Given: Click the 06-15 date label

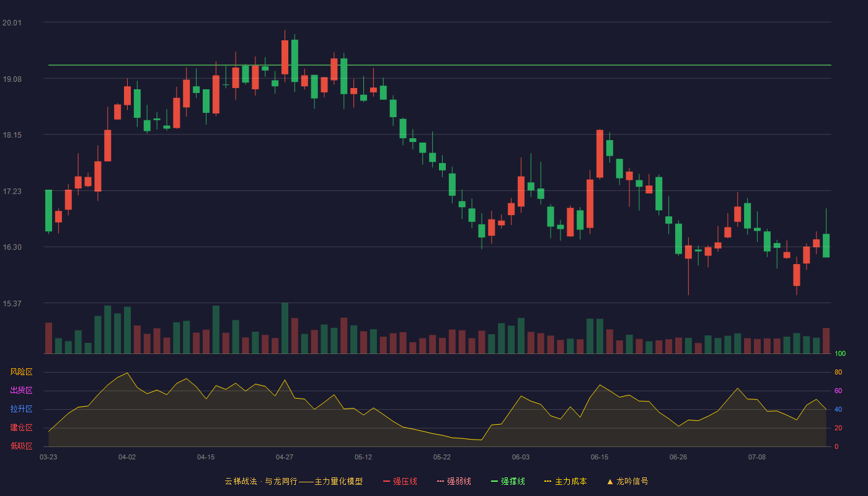Looking at the screenshot, I should [x=600, y=457].
